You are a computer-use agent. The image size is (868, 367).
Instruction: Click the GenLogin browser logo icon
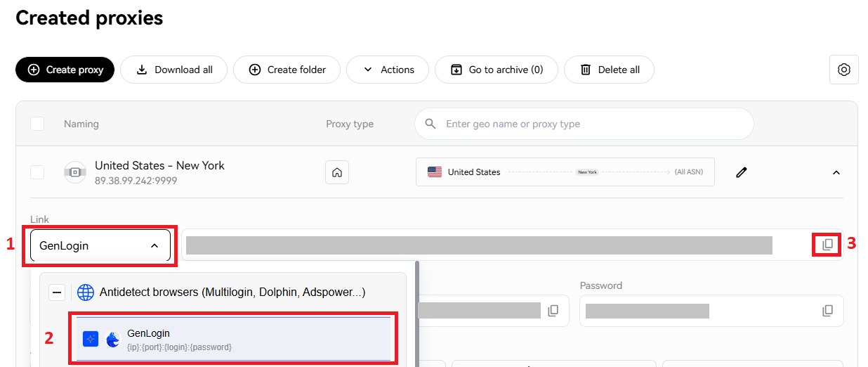pyautogui.click(x=113, y=340)
